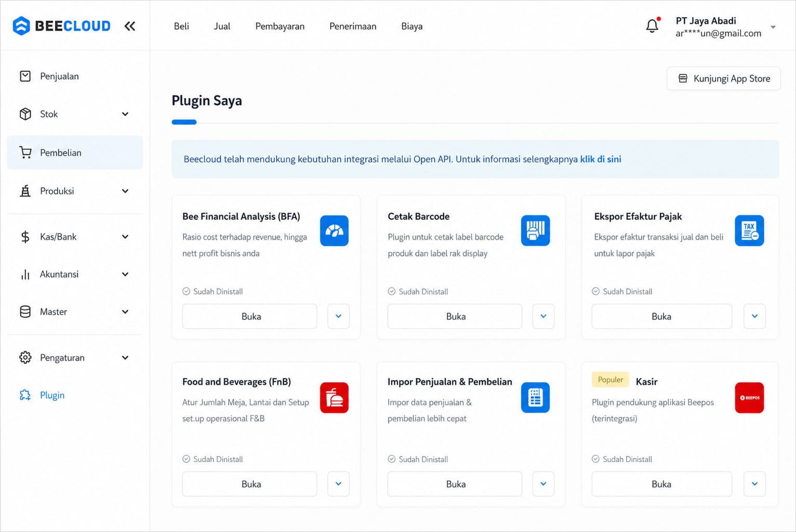The height and width of the screenshot is (532, 796).
Task: Follow the klik di sini link
Action: (600, 159)
